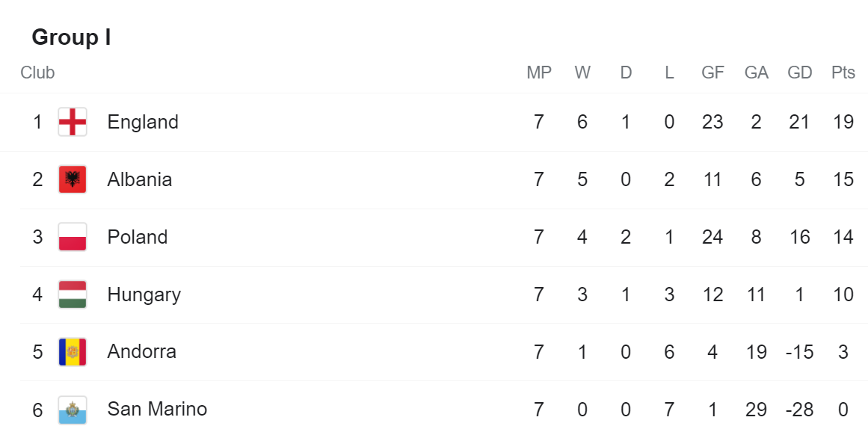Open the Andorra team link
868x432 pixels.
[x=142, y=352]
